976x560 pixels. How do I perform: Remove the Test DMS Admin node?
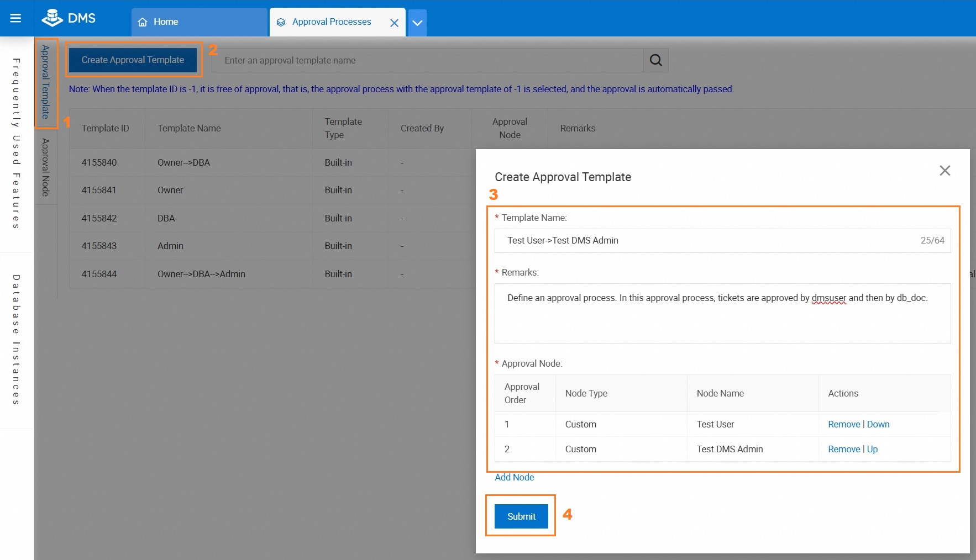844,449
